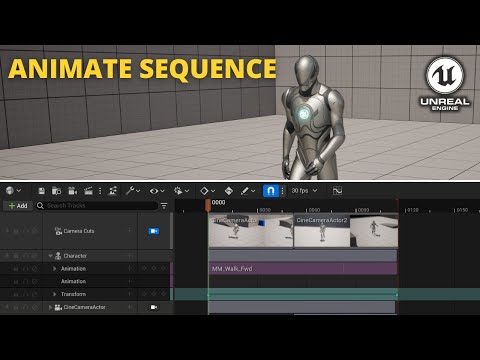Click the Unreal Engine logo
480x360 pixels.
coord(445,84)
